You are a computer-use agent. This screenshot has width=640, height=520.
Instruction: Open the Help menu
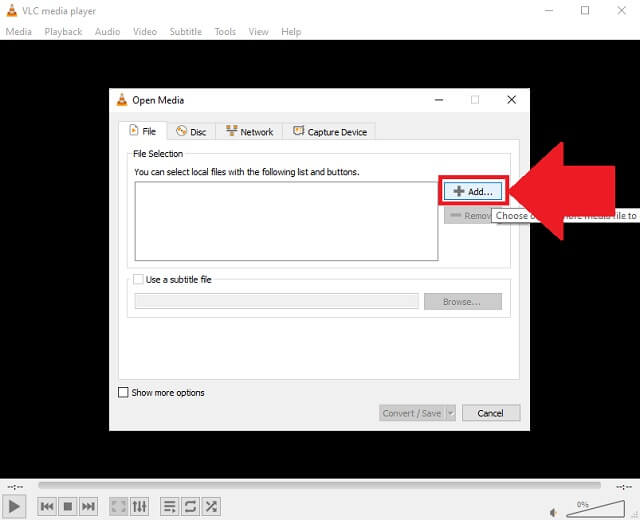click(291, 31)
